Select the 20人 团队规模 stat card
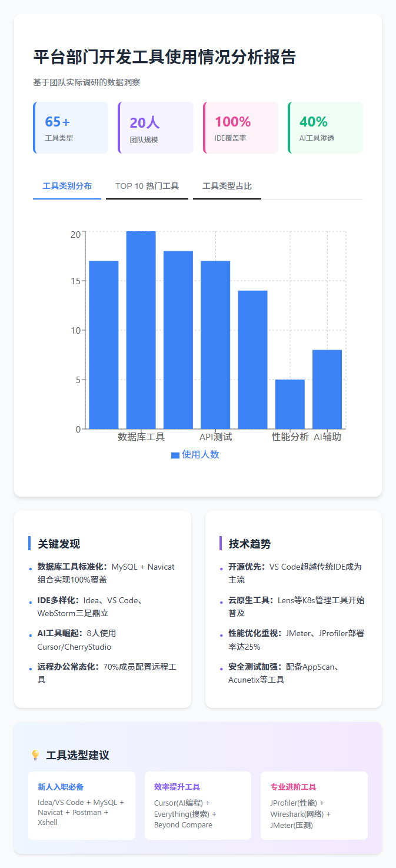396x868 pixels. pos(156,128)
